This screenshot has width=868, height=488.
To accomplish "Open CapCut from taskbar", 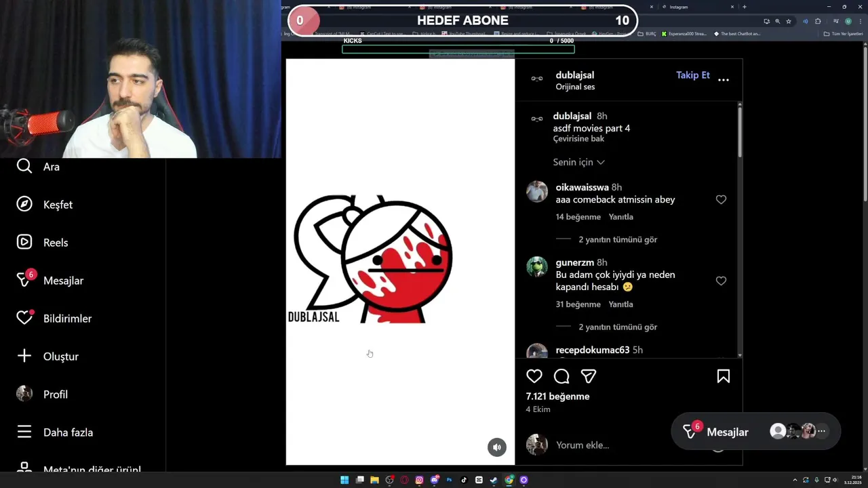I will [x=479, y=480].
